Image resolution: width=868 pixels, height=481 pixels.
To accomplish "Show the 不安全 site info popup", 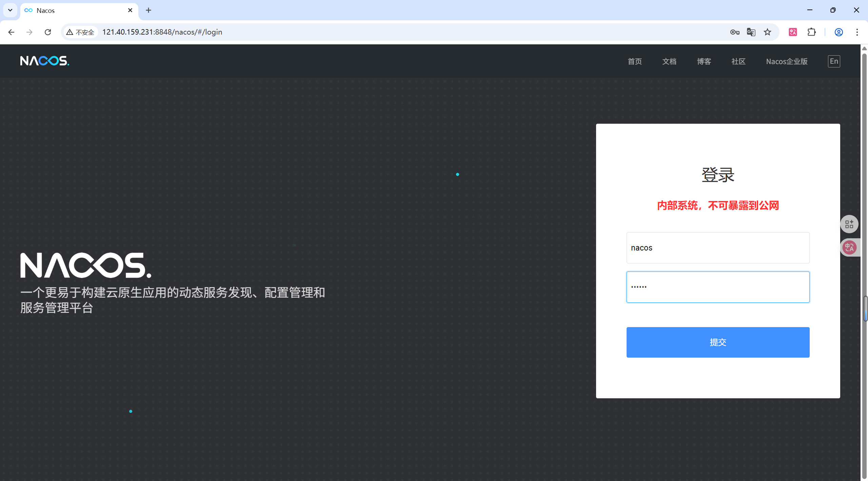I will click(x=80, y=32).
